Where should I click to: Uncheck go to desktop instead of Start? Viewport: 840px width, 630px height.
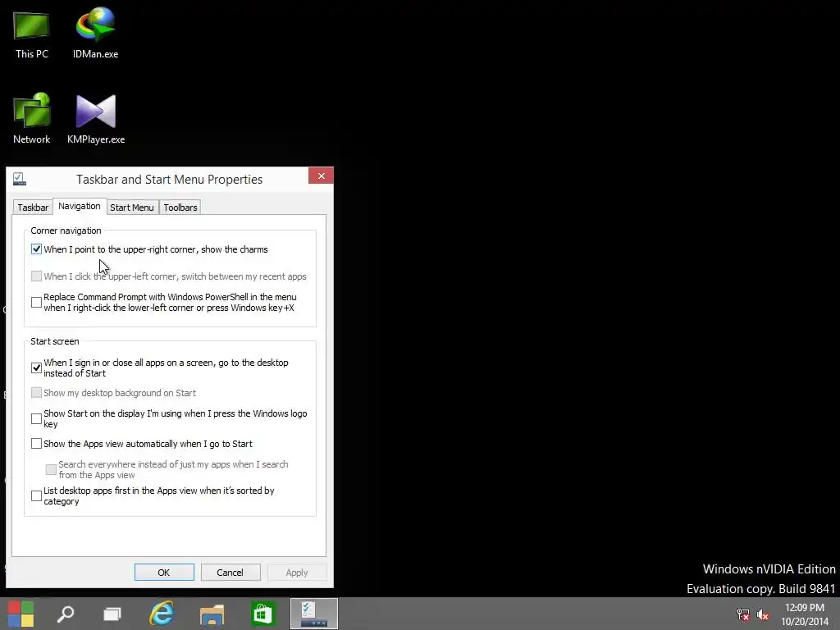click(x=36, y=367)
